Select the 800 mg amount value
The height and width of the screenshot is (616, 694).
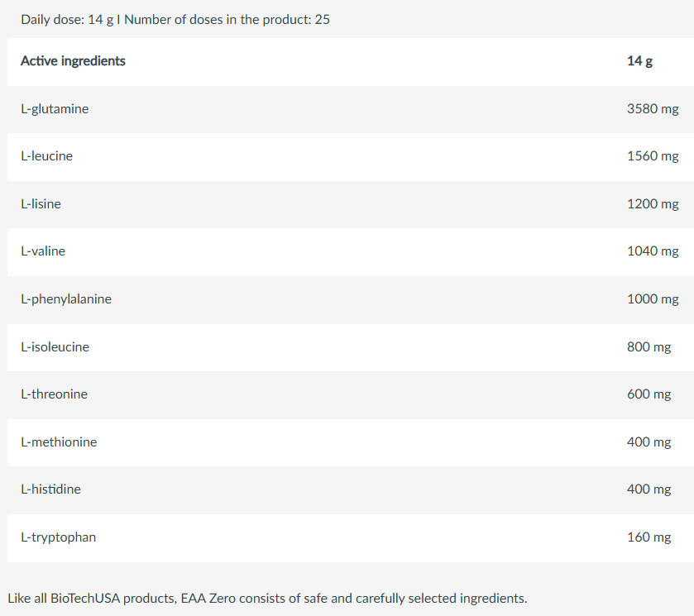[x=649, y=347]
